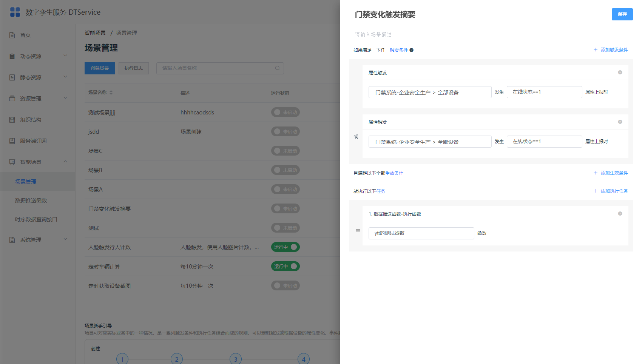642x364 pixels.
Task: Open first 门禁系统-企业安全生产 device selector
Action: tap(430, 92)
